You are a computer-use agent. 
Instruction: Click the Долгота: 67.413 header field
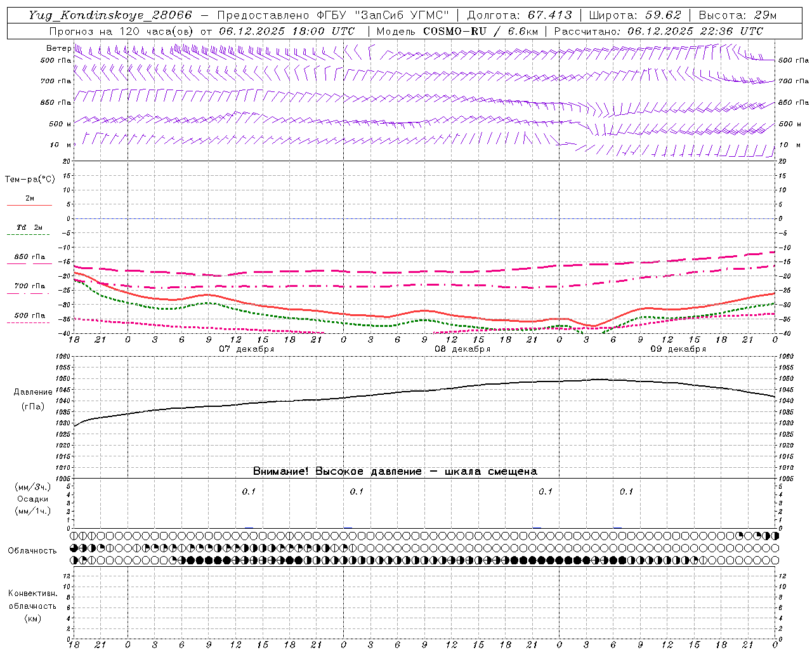click(x=520, y=15)
